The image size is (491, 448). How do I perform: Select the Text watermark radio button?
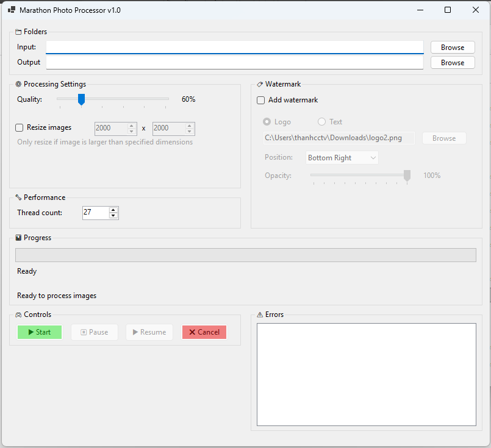[321, 122]
